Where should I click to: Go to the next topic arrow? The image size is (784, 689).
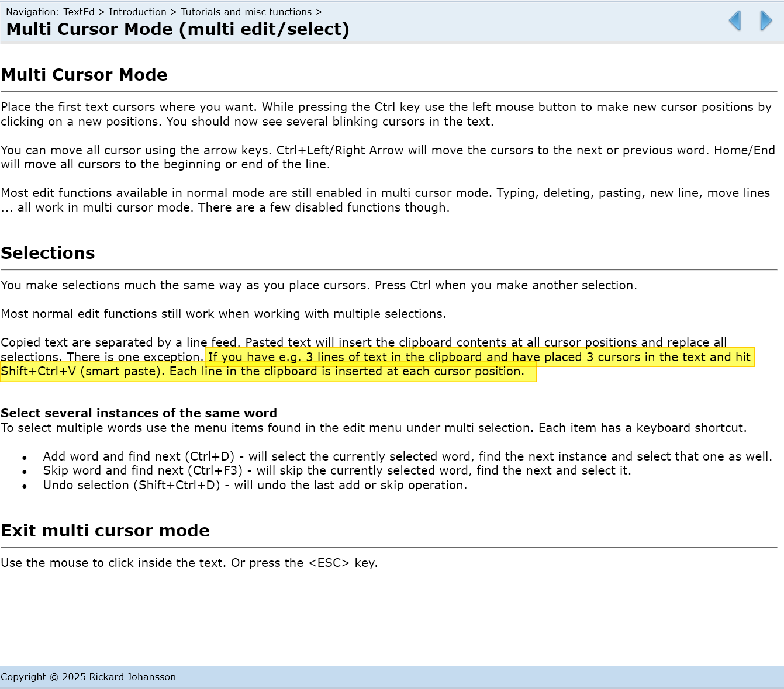765,21
